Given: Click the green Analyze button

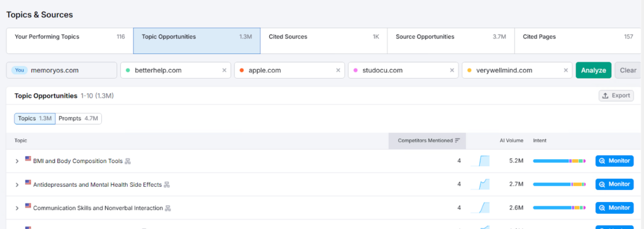Looking at the screenshot, I should (594, 70).
